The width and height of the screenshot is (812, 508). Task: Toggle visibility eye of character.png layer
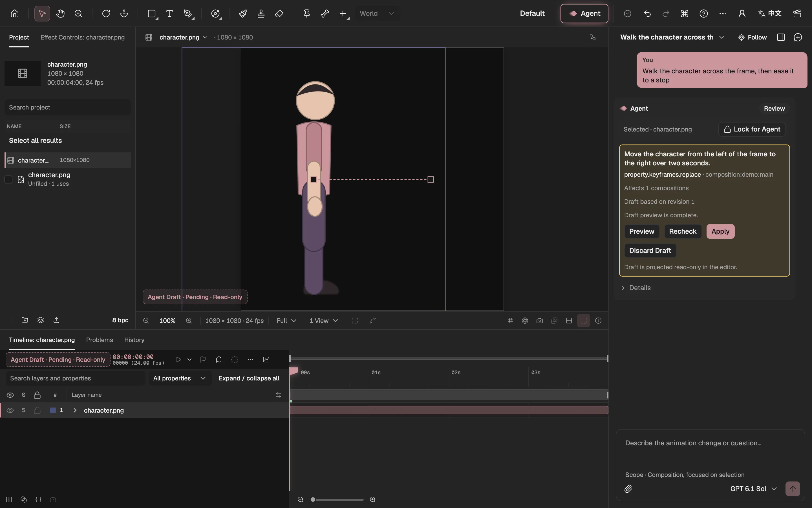click(10, 410)
